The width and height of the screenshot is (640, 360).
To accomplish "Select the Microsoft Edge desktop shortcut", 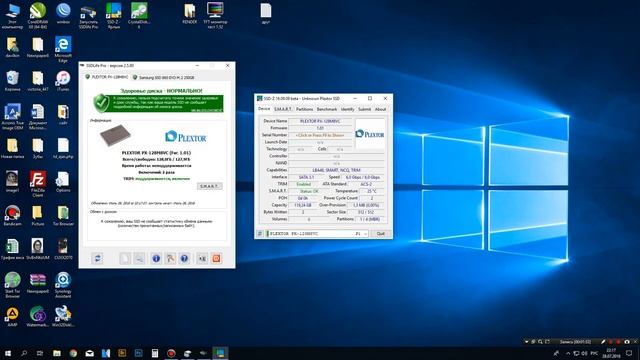I will [63, 49].
